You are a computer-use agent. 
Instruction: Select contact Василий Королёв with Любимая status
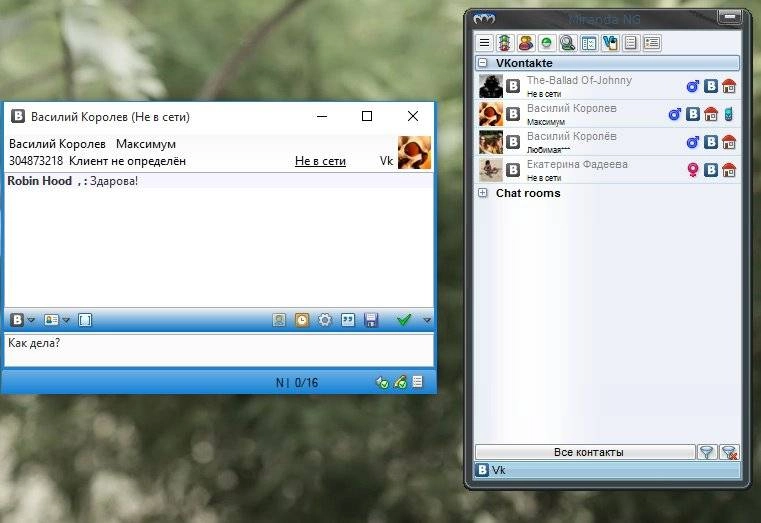[x=607, y=142]
